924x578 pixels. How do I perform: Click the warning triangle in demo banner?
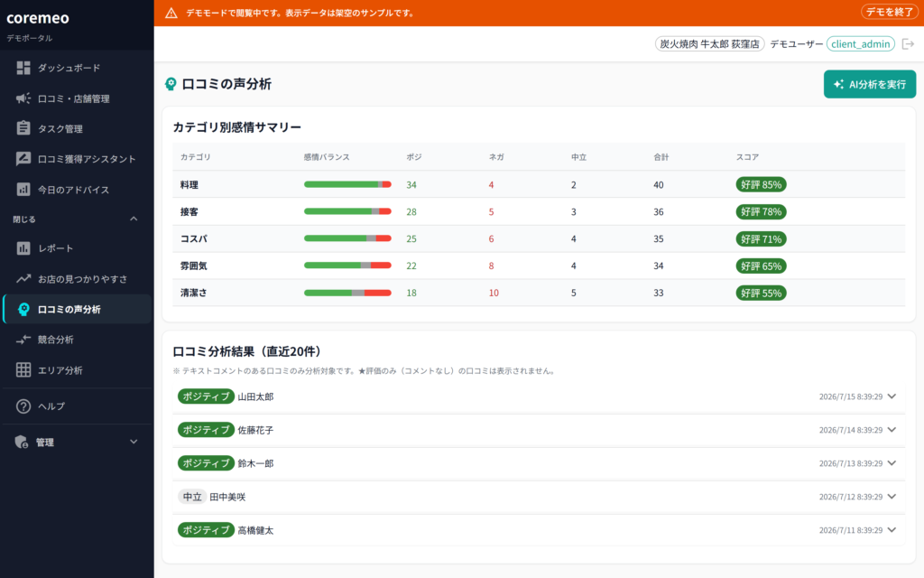(x=171, y=13)
